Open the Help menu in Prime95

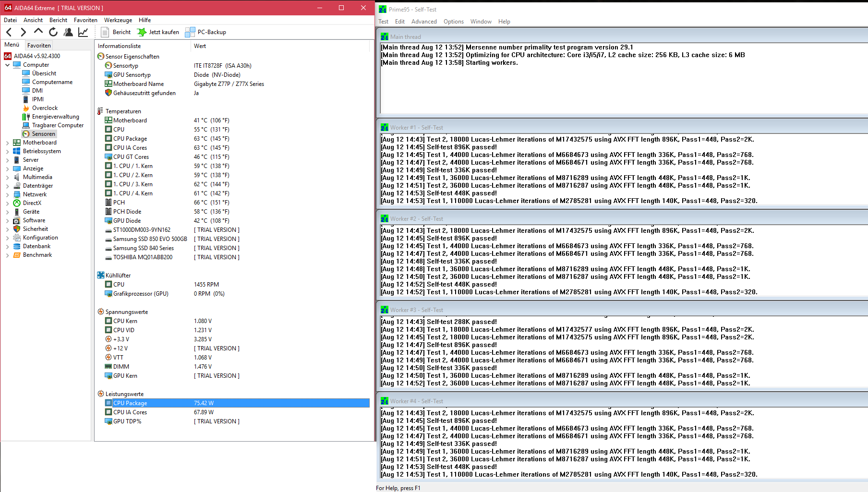[504, 22]
